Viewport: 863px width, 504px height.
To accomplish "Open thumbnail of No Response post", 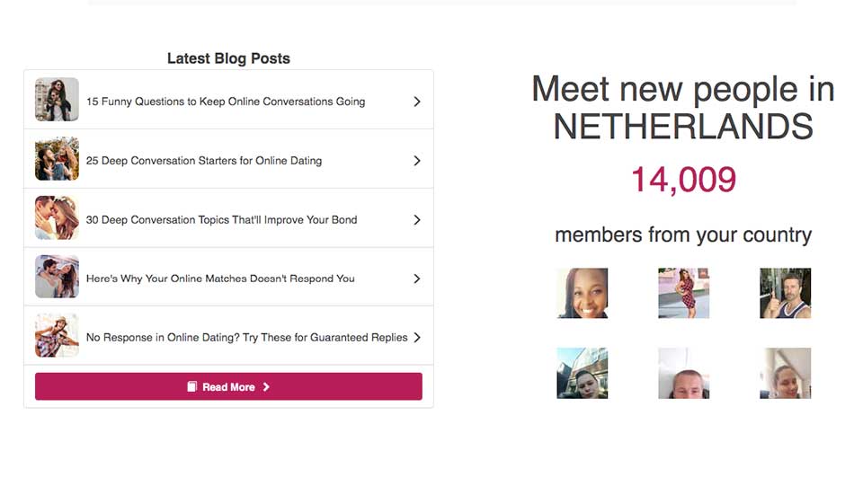I will tap(57, 336).
